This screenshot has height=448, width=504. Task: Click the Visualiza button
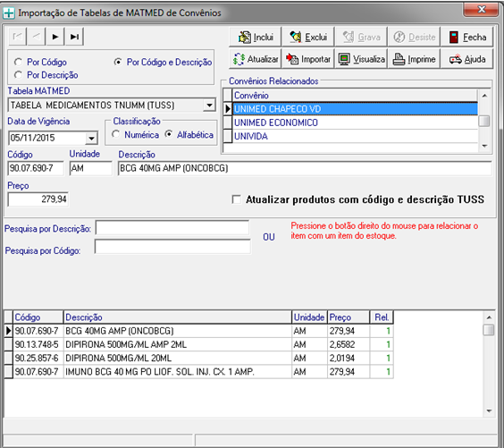[361, 59]
